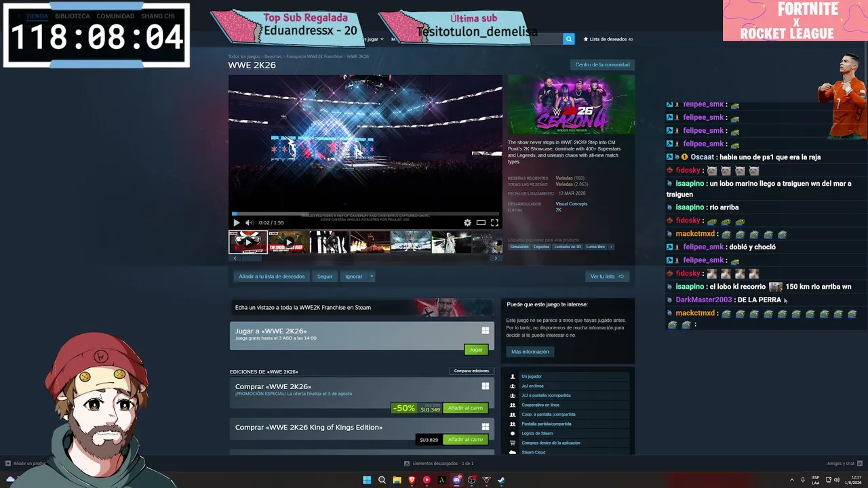
Task: Go to Deportes breadcrumb
Action: (x=273, y=56)
